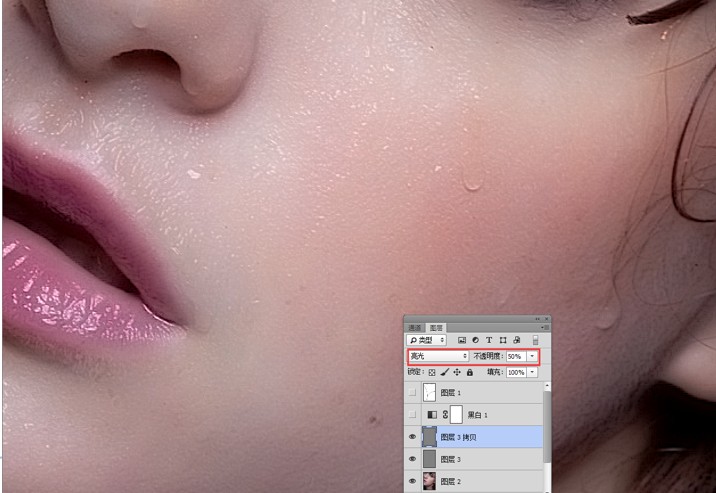Open the fill slider arrow

[532, 372]
